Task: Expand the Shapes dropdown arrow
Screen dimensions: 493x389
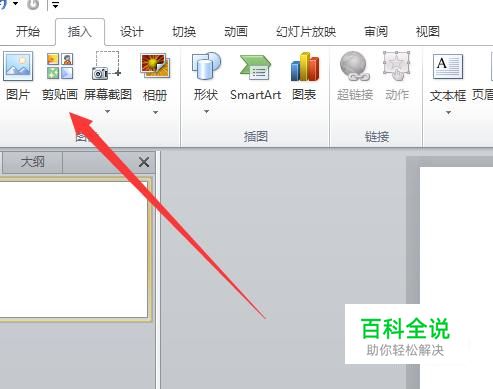Action: 206,111
